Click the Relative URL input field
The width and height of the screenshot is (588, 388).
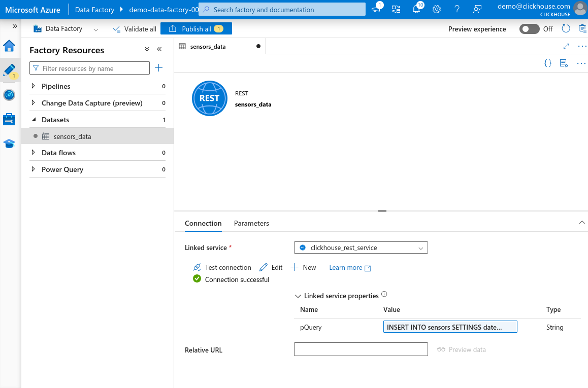click(361, 349)
